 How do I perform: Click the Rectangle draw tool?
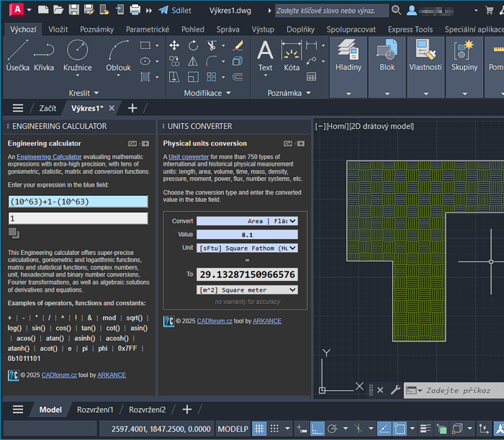(145, 45)
